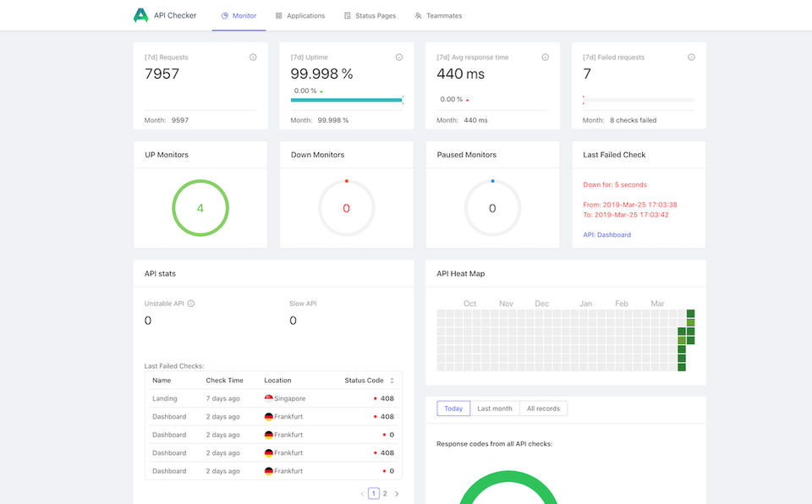Show info for 7d Avg response time
This screenshot has width=812, height=504.
coord(545,57)
